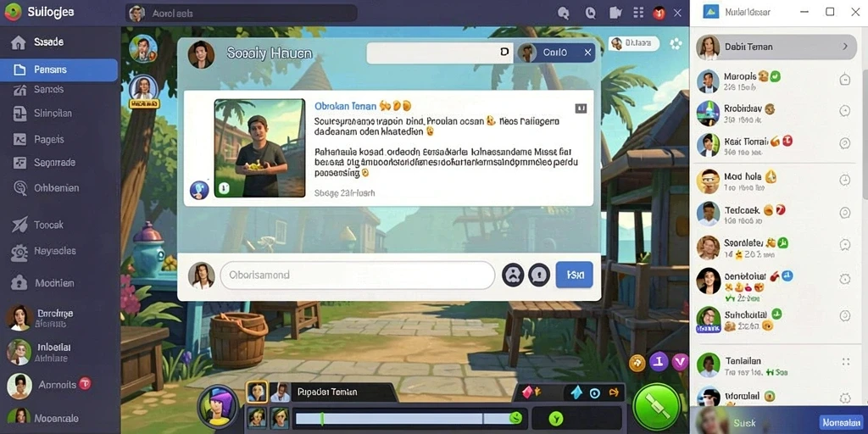Click the Toocak paper plane icon
The width and height of the screenshot is (868, 434).
[19, 225]
